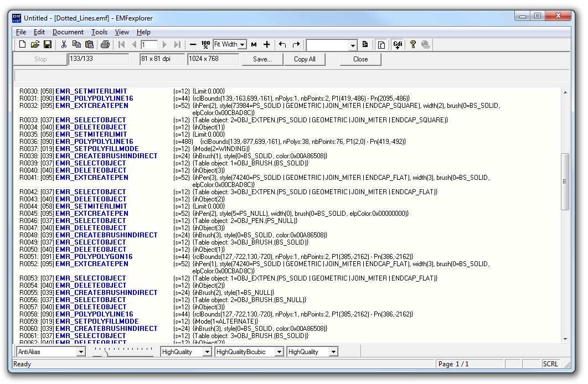The image size is (588, 384).
Task: Open help with the question mark icon
Action: tap(413, 45)
